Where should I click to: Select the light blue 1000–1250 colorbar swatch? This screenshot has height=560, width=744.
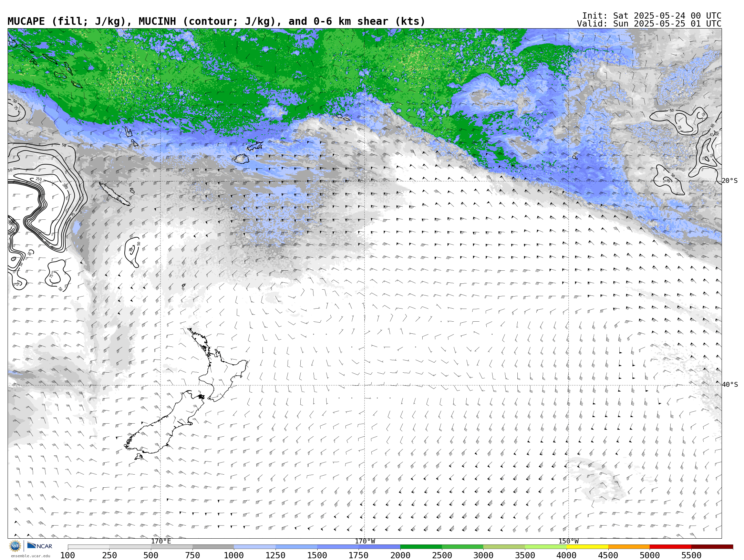[255, 547]
